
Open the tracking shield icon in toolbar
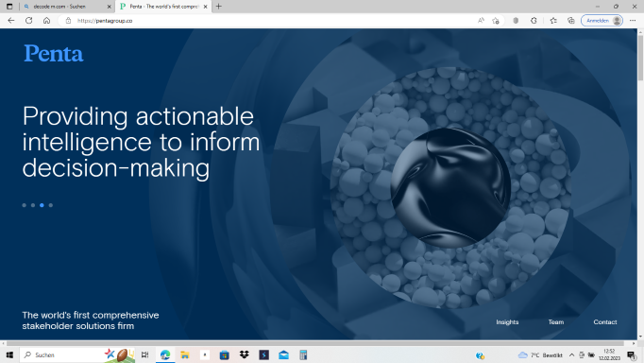516,21
